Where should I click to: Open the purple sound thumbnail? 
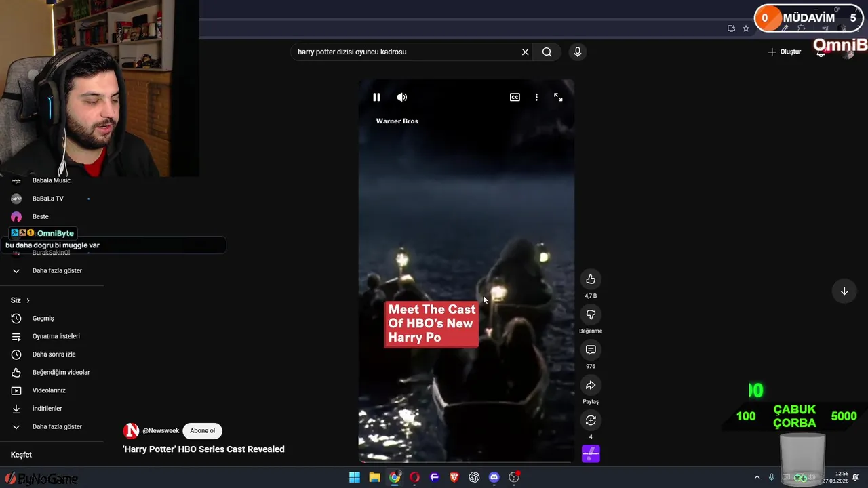pos(591,453)
